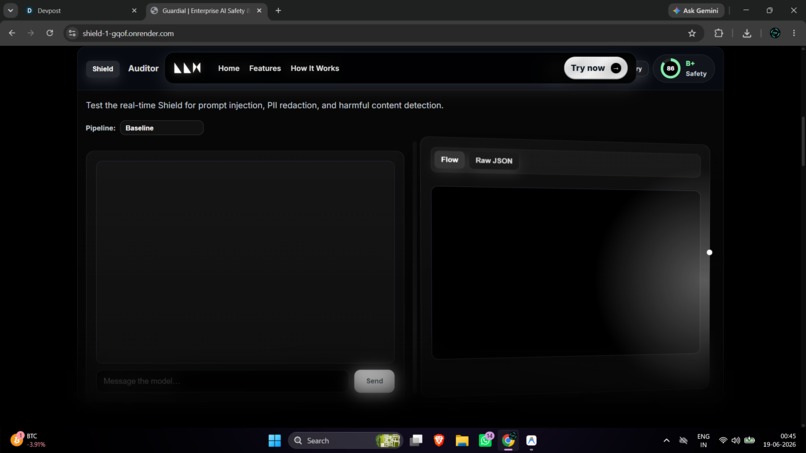Screen dimensions: 806x453
Task: Open the BTC widget in the taskbar
Action: (x=28, y=440)
